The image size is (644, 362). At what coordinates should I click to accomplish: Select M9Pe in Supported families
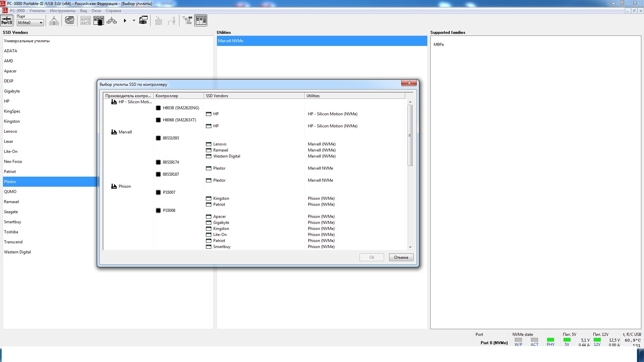click(439, 45)
